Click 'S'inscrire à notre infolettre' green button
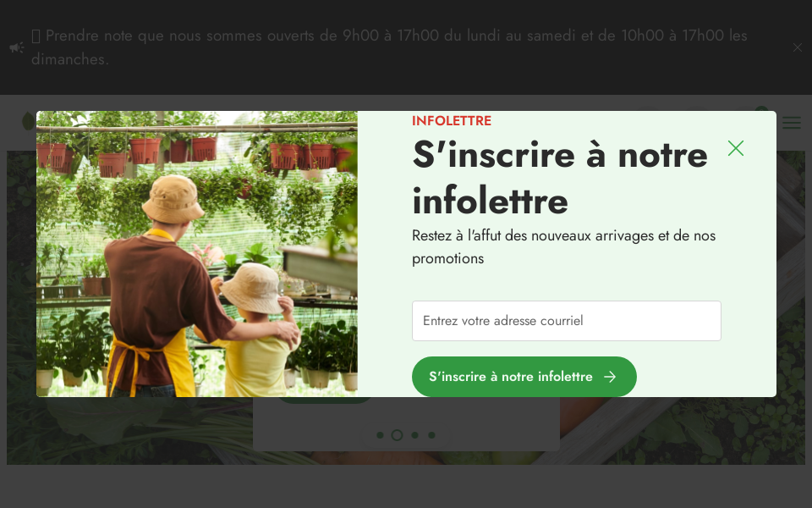This screenshot has width=812, height=508. (x=524, y=376)
